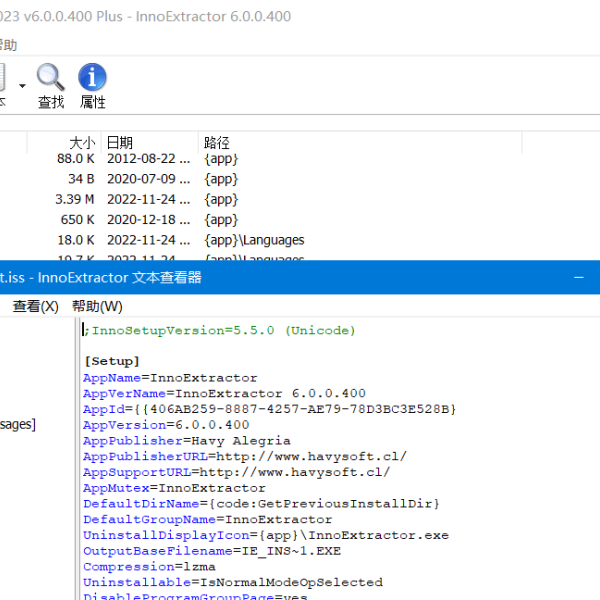Click the 2020-07-09 date cell
This screenshot has height=600, width=600.
148,179
